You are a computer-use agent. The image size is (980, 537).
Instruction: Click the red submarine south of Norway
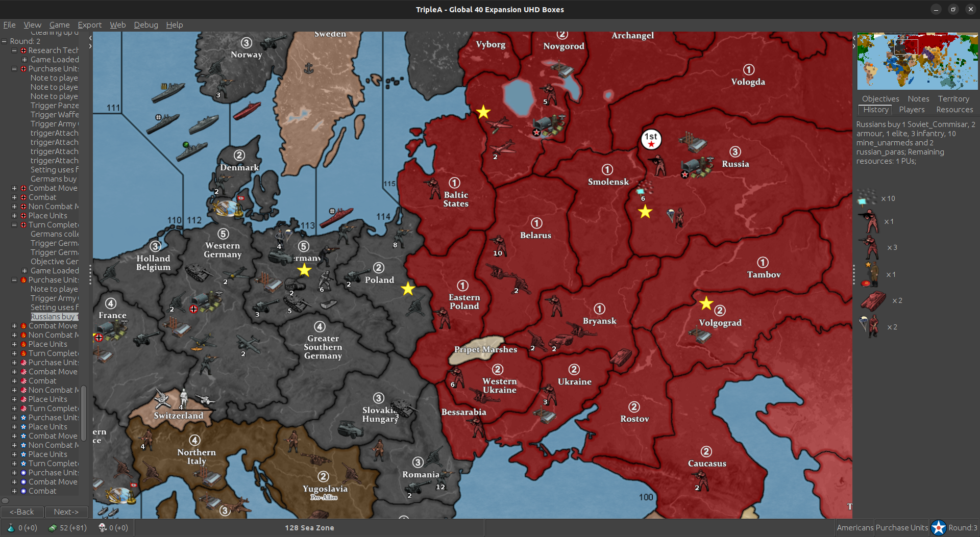pos(247,110)
